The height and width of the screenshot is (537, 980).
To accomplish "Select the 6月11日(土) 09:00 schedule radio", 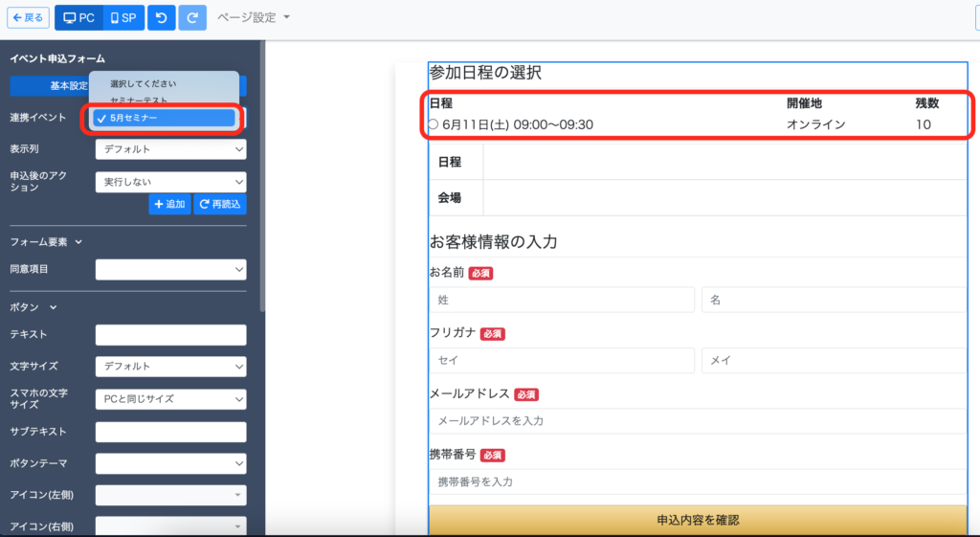I will [x=434, y=124].
